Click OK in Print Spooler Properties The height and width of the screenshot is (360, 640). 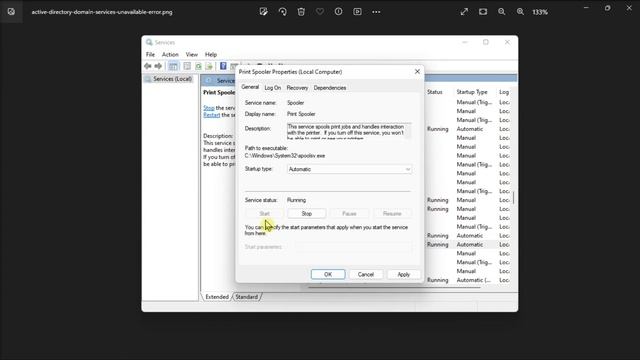coord(328,274)
